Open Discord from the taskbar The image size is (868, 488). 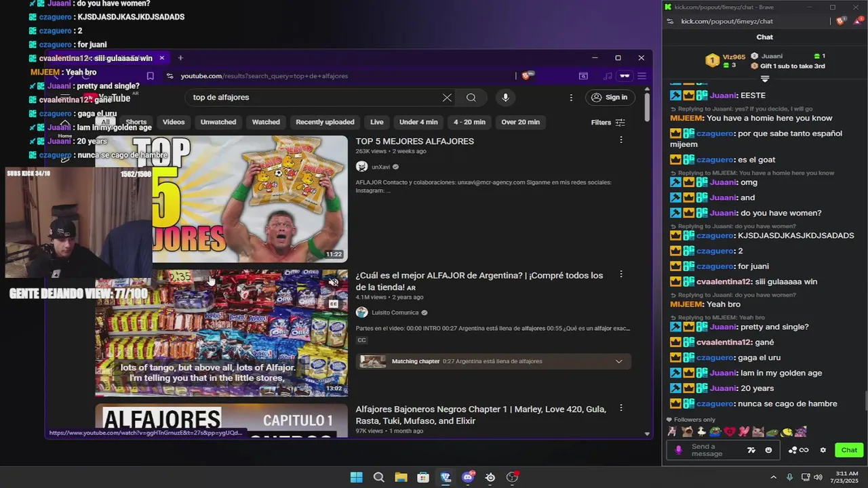point(468,477)
